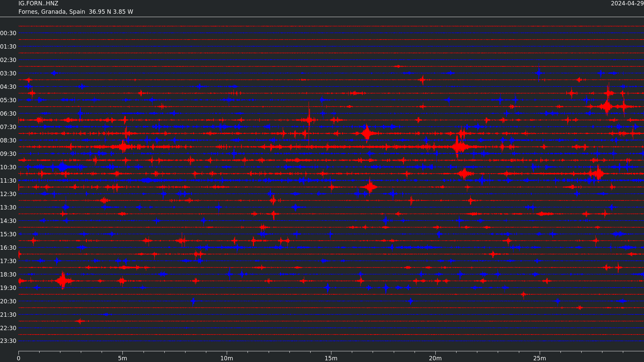Select the 04:30 time label
This screenshot has width=644, height=362.
coord(8,87)
